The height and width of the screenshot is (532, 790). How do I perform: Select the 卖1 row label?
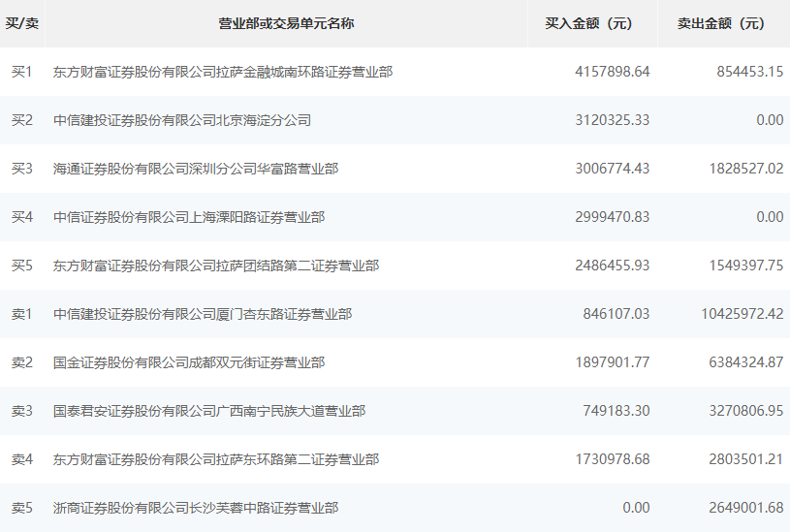[x=21, y=314]
